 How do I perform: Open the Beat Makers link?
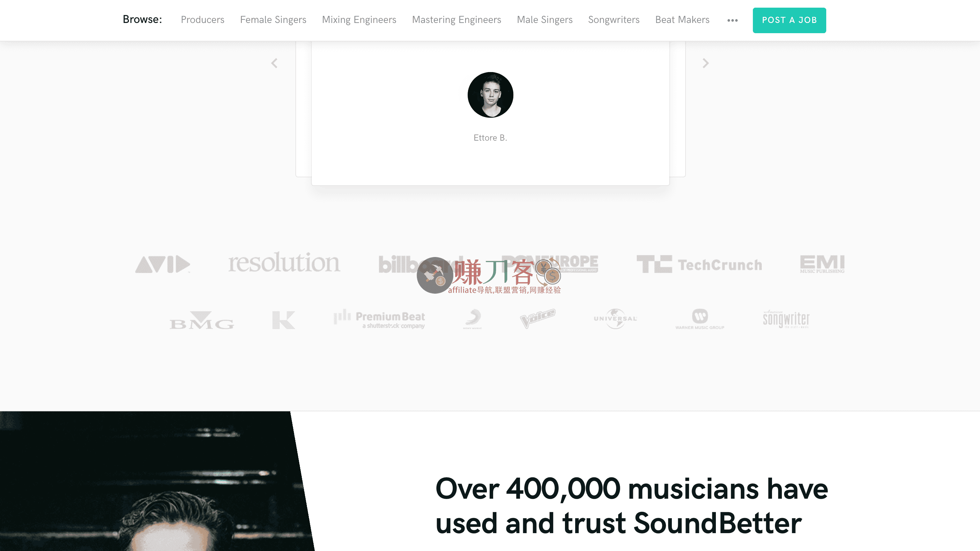click(x=682, y=20)
